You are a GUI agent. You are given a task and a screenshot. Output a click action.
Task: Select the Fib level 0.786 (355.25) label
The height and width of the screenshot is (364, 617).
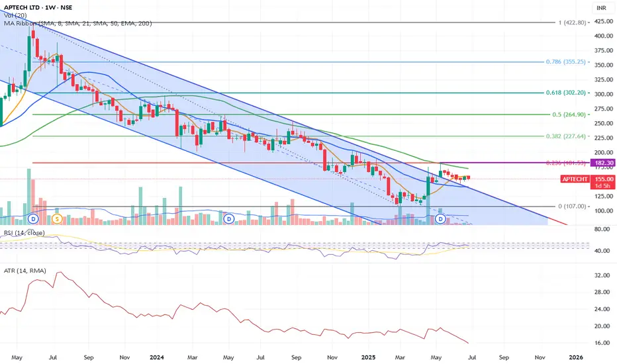(x=565, y=62)
